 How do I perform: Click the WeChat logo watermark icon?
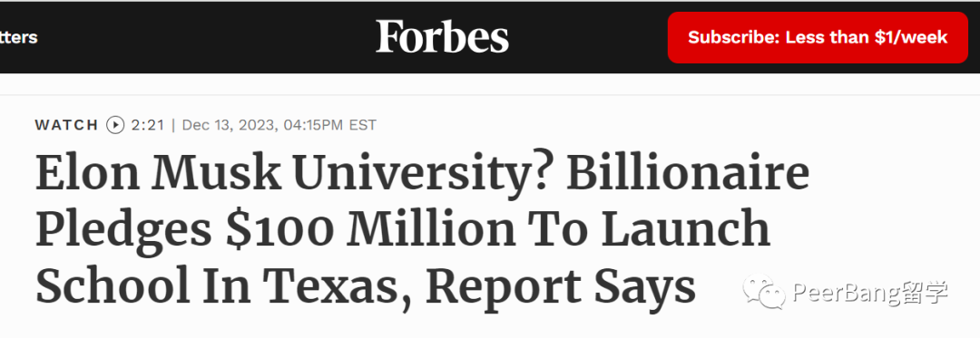[764, 291]
